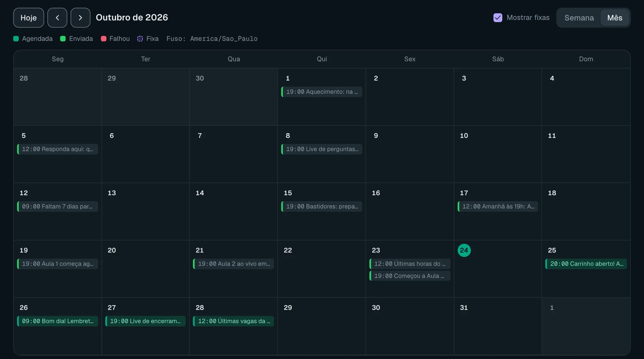This screenshot has height=359, width=644.
Task: Click day number 10
Action: [x=464, y=136]
